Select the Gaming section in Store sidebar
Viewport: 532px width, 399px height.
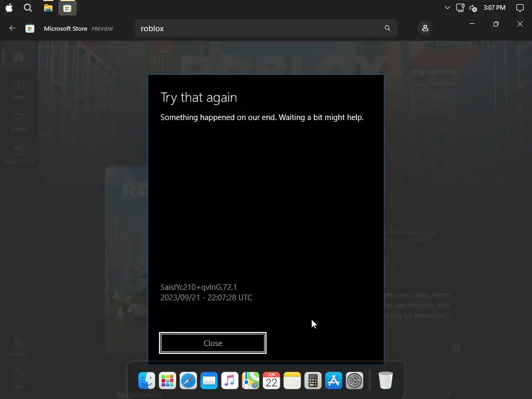[19, 122]
